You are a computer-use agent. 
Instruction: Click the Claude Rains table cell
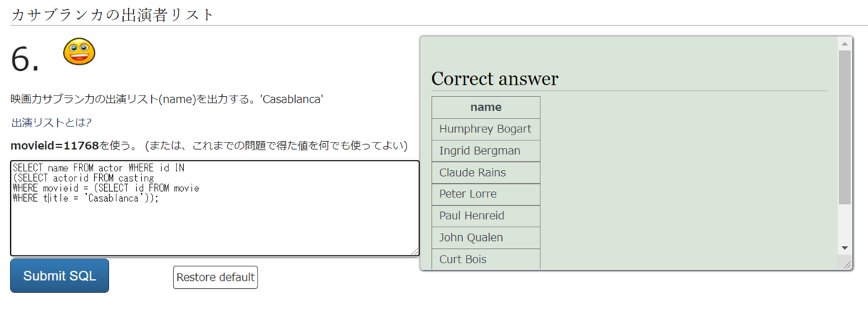485,172
